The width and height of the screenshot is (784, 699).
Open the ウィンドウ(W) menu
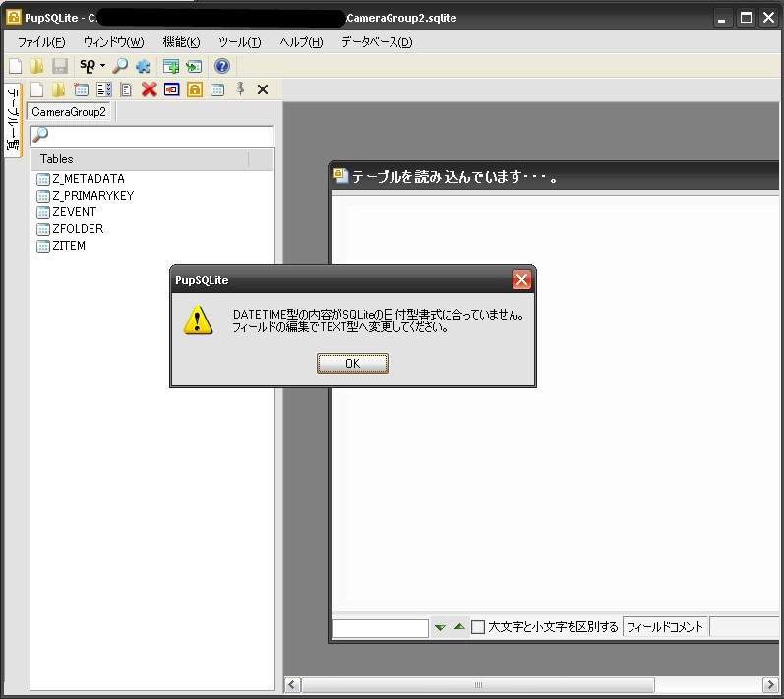click(113, 42)
